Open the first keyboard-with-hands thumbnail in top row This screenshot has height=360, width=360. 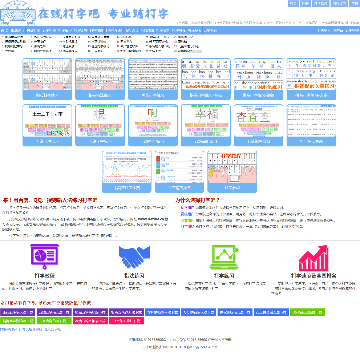47,74
